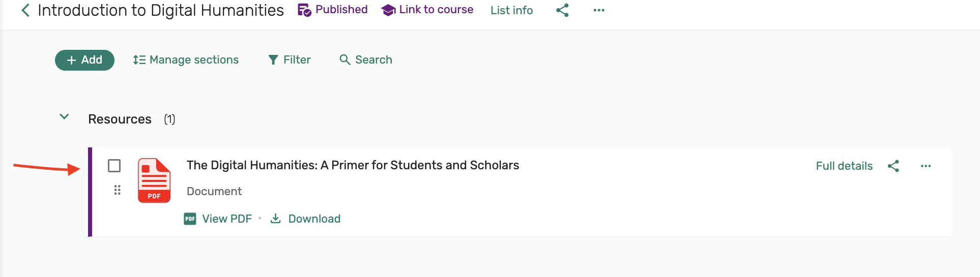The width and height of the screenshot is (980, 277).
Task: Open the list's more options ellipsis menu
Action: pos(599,10)
